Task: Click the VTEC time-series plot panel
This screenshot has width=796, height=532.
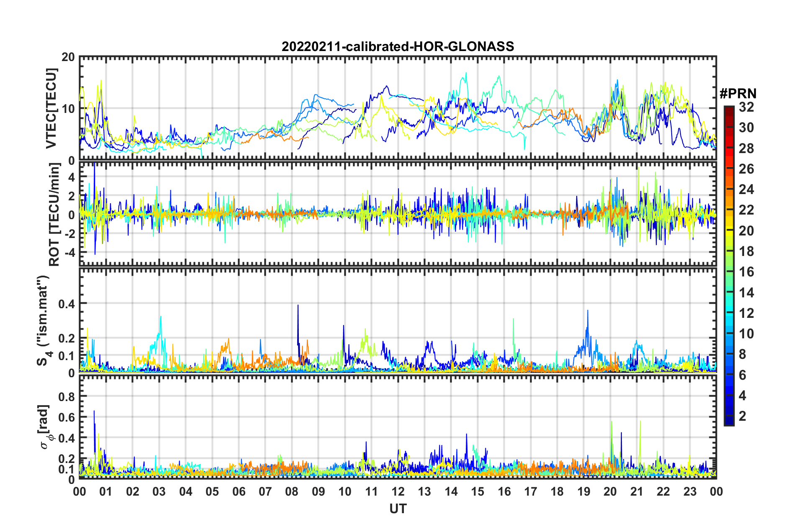Action: coord(398,108)
